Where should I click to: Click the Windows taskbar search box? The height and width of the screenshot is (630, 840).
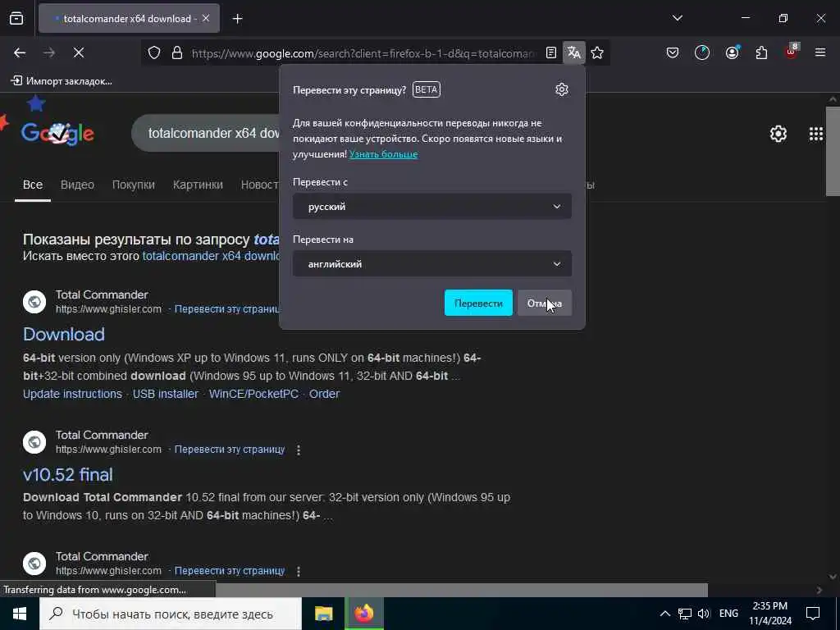click(x=171, y=614)
